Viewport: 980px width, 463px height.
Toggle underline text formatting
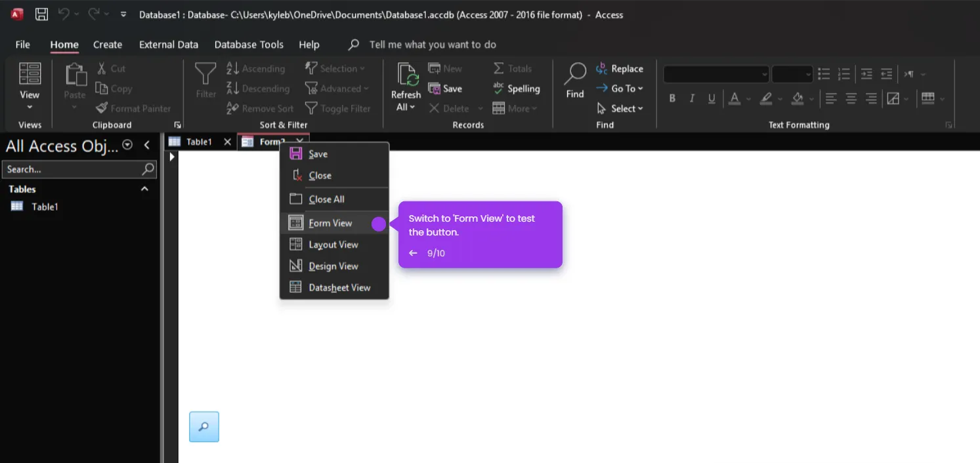pos(711,98)
